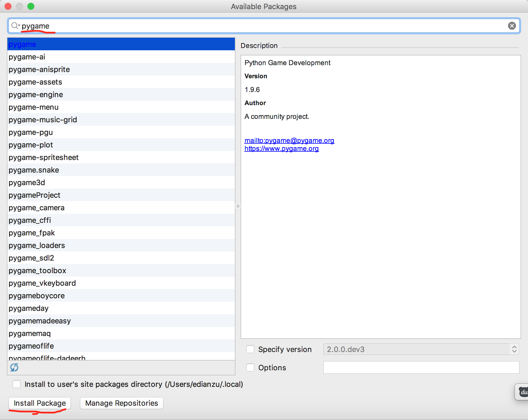Image resolution: width=528 pixels, height=420 pixels.
Task: Zoom the window with green button
Action: (31, 6)
